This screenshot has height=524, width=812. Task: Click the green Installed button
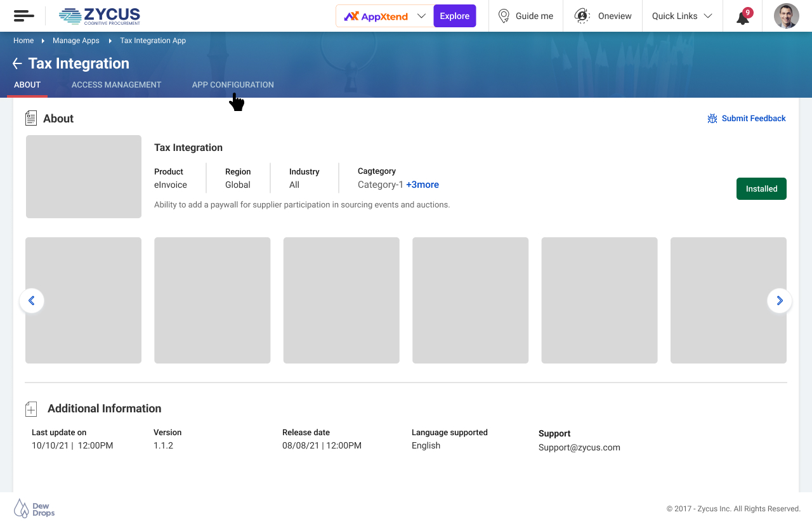[x=761, y=188]
